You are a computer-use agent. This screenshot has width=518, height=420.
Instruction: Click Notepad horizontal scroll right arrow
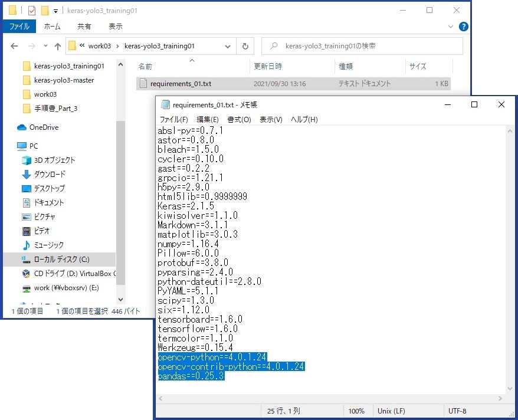(500, 399)
